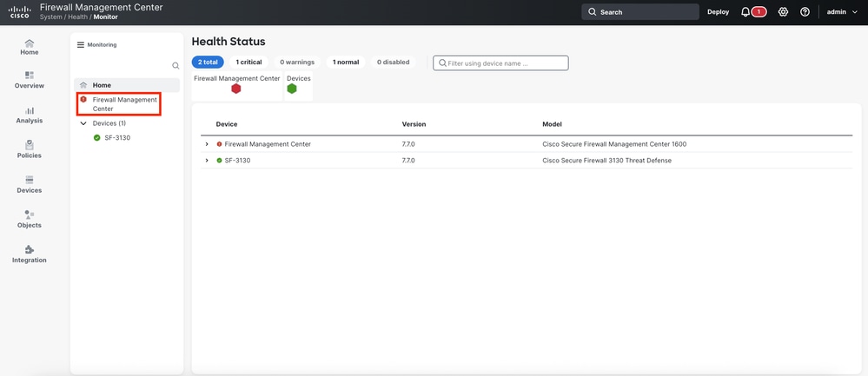Filter by 0 disabled status

[x=393, y=63]
